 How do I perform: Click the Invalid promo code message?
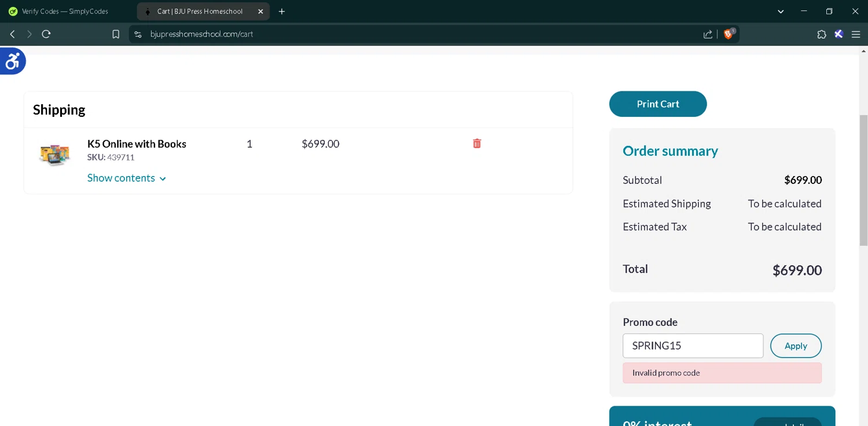click(x=722, y=373)
